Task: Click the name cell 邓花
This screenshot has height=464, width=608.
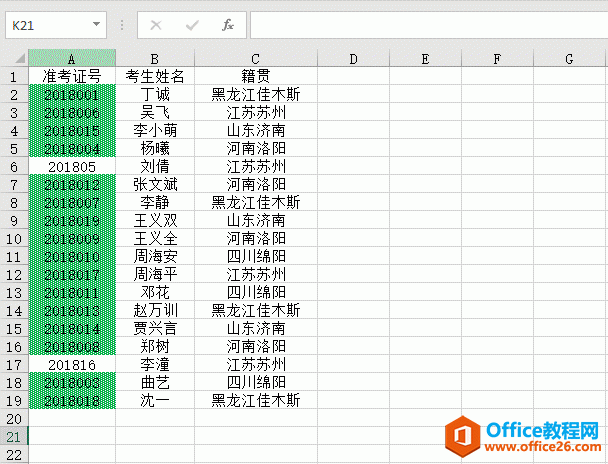Action: click(155, 292)
